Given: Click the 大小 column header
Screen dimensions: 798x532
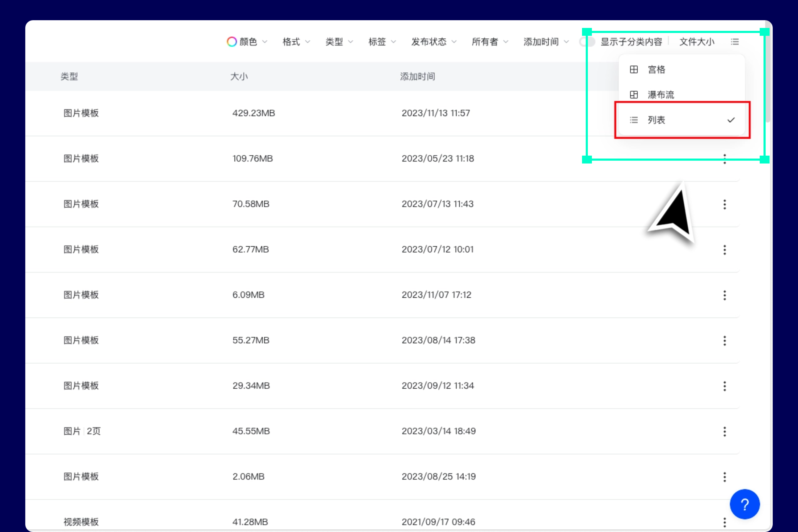Looking at the screenshot, I should click(x=239, y=76).
